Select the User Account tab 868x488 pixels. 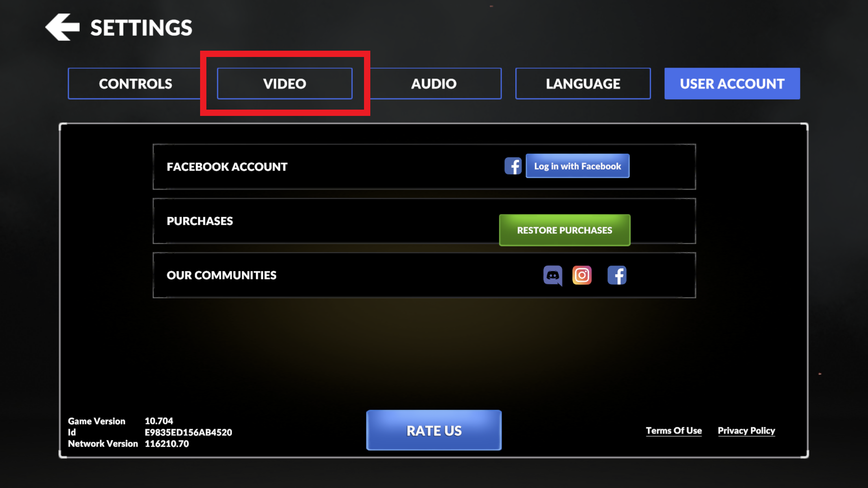[x=732, y=83]
